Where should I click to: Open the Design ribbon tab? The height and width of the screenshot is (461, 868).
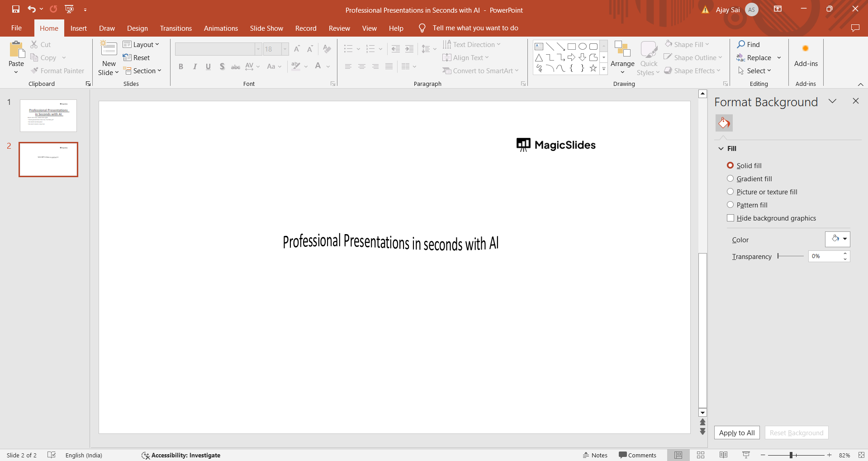pos(137,28)
